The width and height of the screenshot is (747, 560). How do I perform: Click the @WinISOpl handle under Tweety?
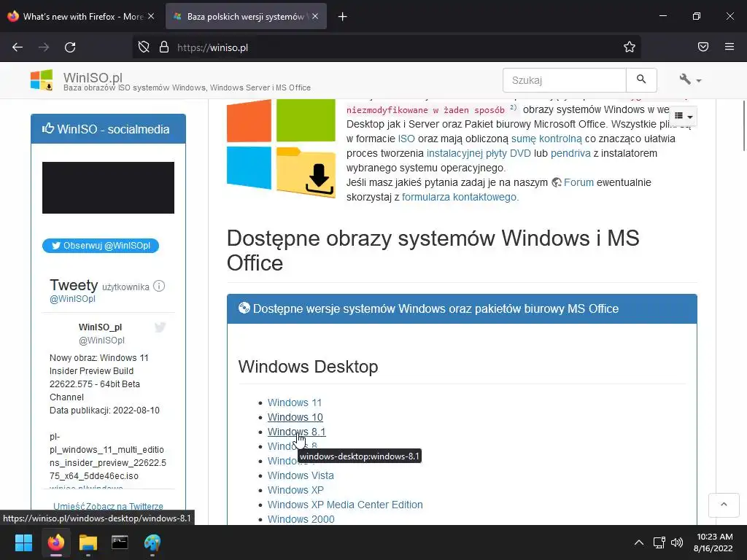72,298
